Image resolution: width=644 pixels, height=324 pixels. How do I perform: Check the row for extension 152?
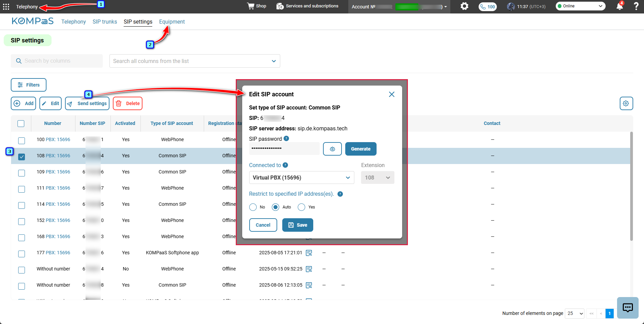(22, 222)
